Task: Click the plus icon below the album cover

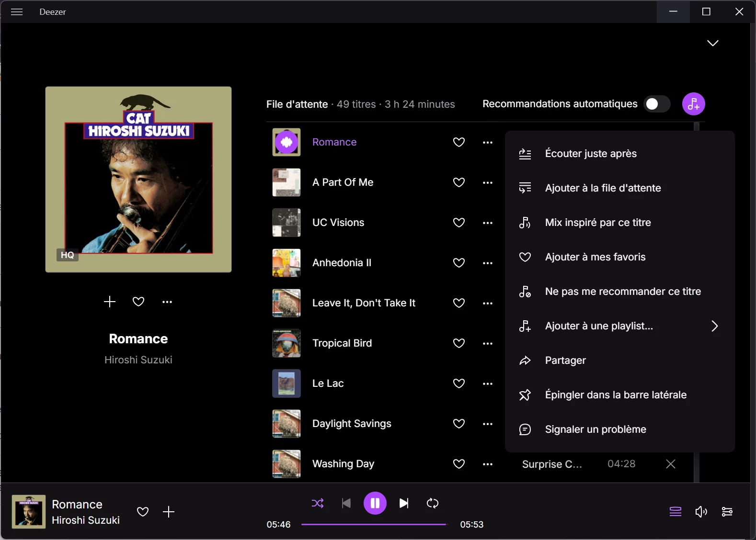Action: 110,302
